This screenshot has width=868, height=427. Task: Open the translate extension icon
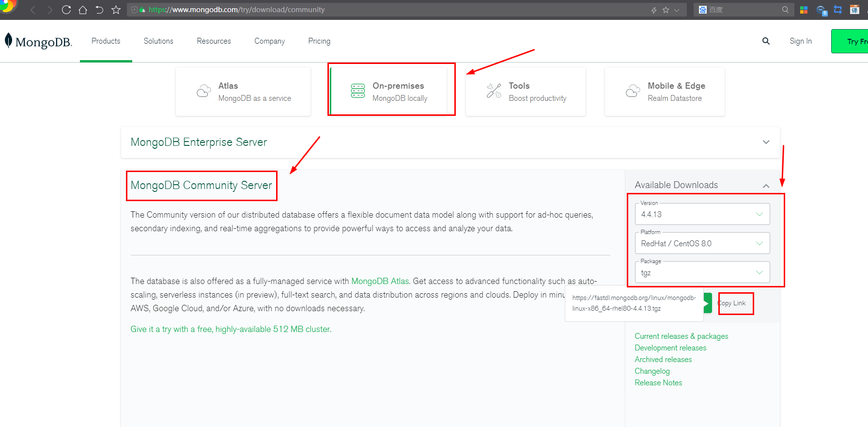click(854, 10)
